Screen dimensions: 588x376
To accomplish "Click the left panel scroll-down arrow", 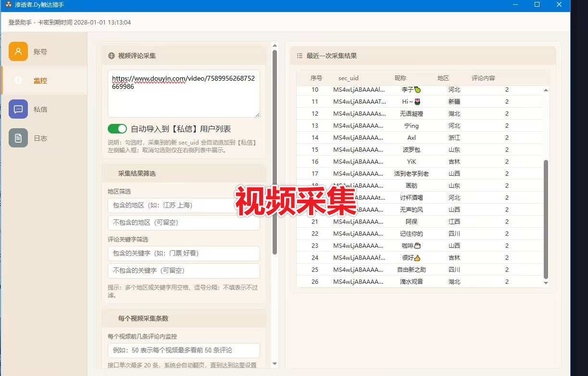I will coord(275,364).
